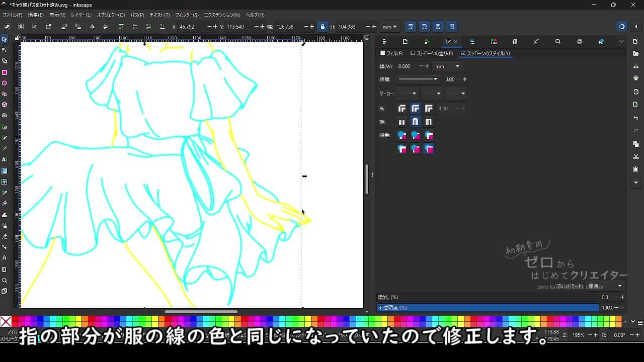The image size is (644, 362).
Task: Pick the text tool (A icon)
Action: 5,159
